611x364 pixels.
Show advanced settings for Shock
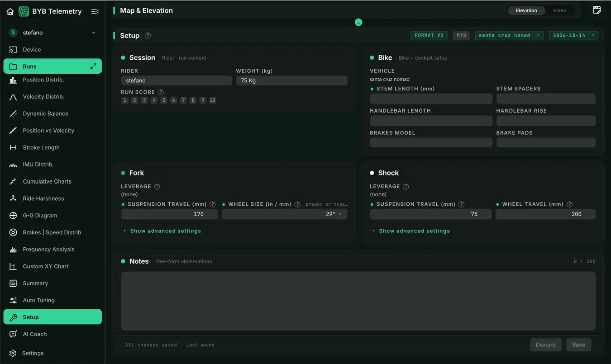coord(411,231)
